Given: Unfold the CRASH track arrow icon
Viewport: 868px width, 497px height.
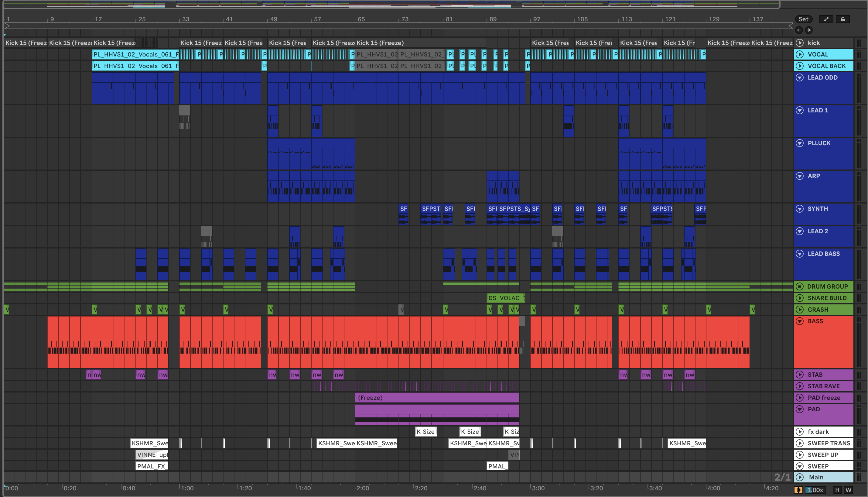Looking at the screenshot, I should pyautogui.click(x=799, y=310).
